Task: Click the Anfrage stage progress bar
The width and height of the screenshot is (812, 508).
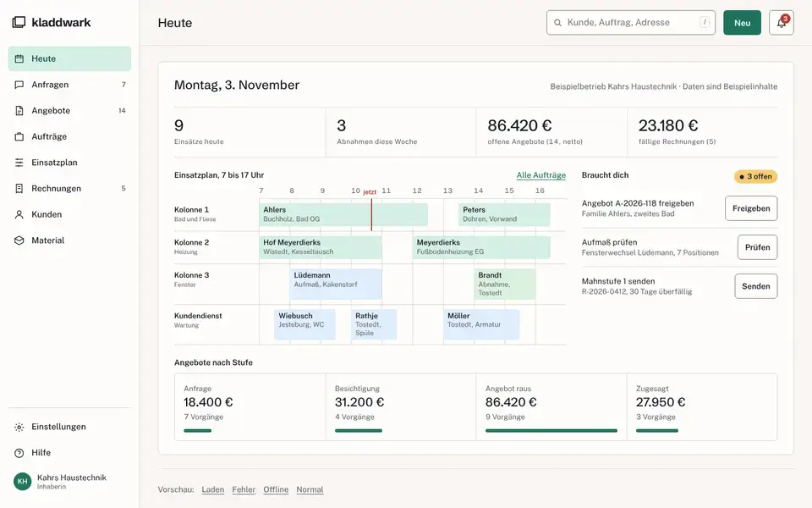Action: click(197, 430)
